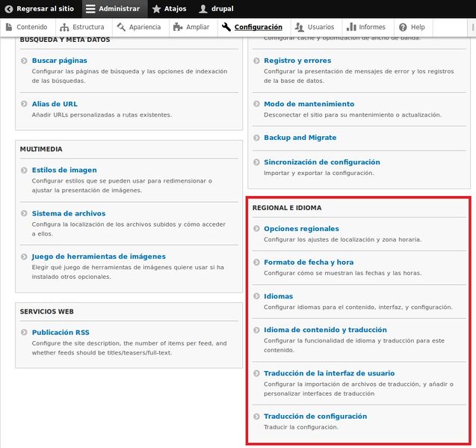Click the wrench icon for Configuración
Image resolution: width=476 pixels, height=448 pixels.
(226, 27)
